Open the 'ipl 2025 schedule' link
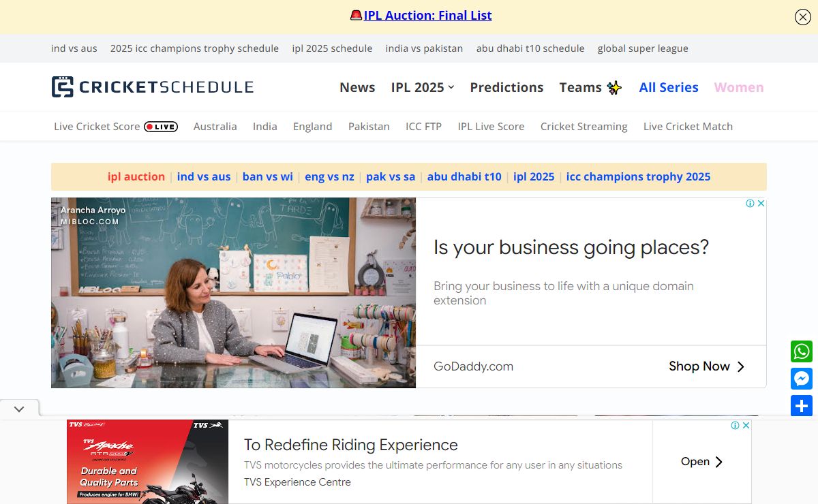818x504 pixels. (332, 48)
